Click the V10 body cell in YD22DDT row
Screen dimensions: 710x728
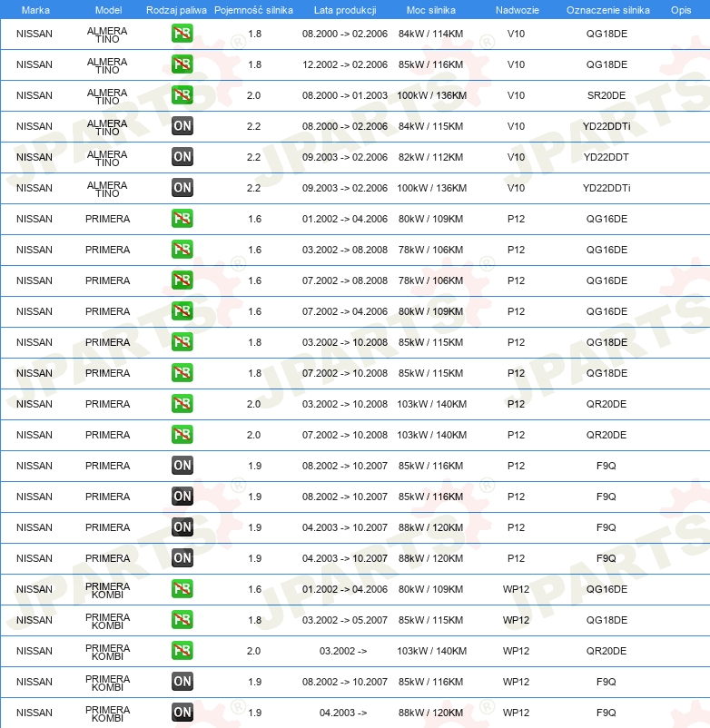(x=516, y=157)
